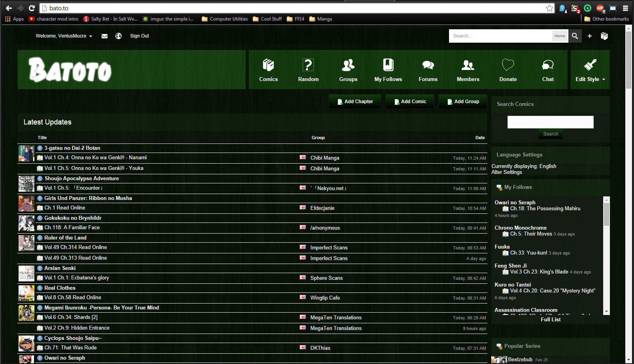
Task: Click the Add Chapter button
Action: (355, 101)
